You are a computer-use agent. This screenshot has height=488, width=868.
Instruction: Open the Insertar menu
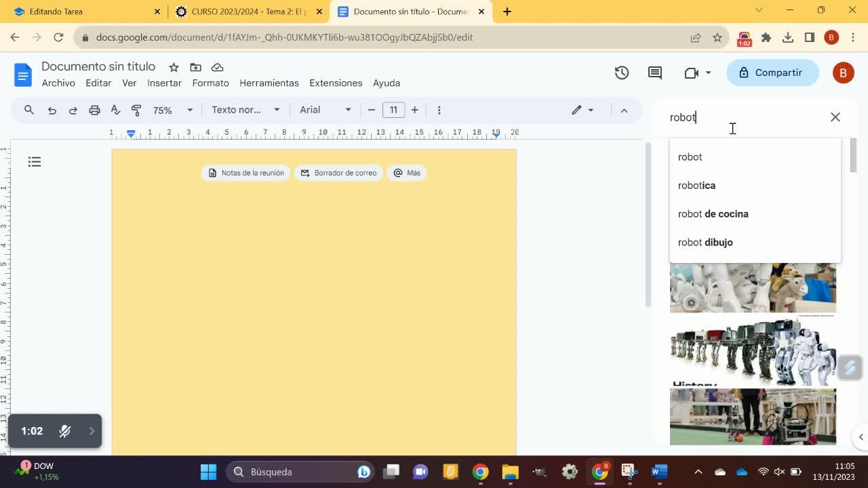(164, 83)
